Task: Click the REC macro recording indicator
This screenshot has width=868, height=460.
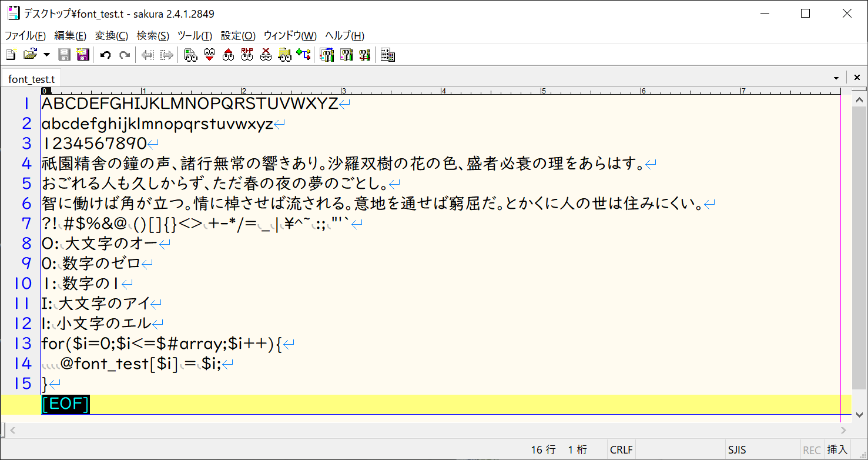Action: coord(812,450)
